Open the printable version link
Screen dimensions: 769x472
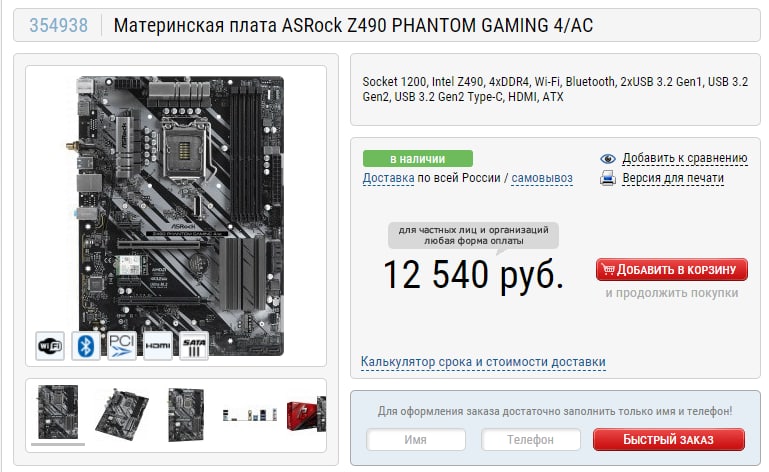673,178
